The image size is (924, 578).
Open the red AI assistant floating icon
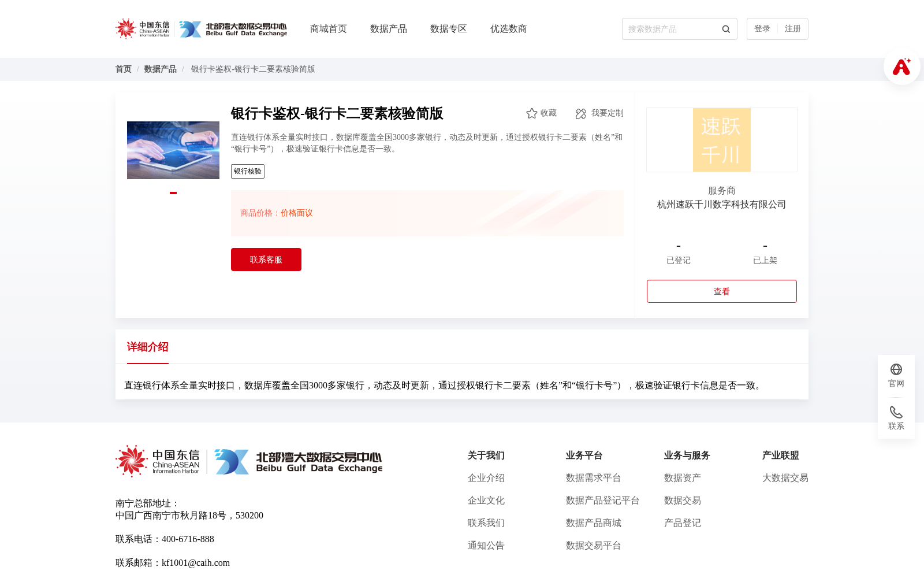pos(901,66)
